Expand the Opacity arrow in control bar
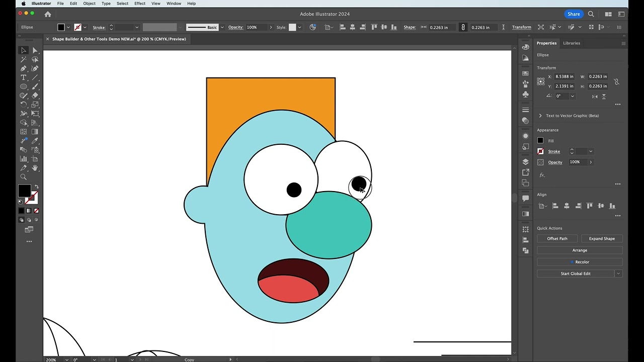 coord(271,27)
